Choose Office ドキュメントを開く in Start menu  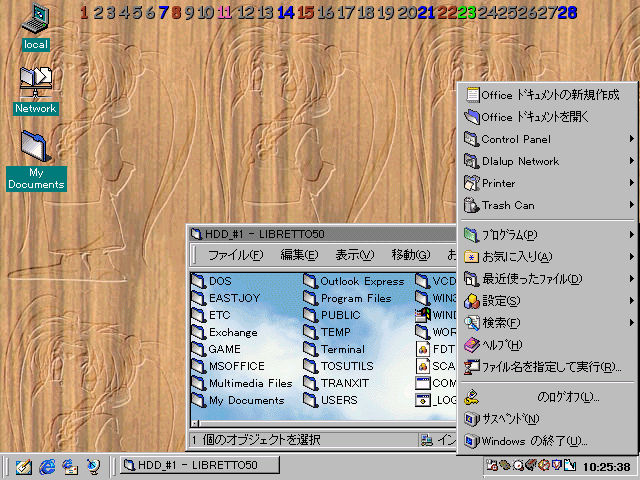click(x=547, y=117)
